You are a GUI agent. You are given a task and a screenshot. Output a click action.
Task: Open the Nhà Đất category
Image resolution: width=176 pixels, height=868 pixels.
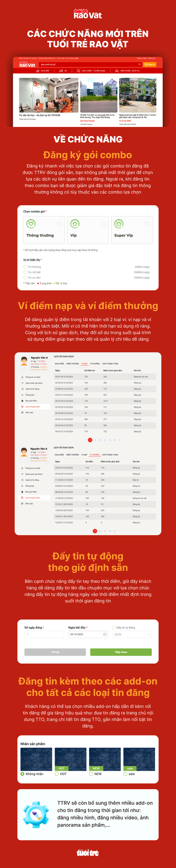tap(43, 70)
